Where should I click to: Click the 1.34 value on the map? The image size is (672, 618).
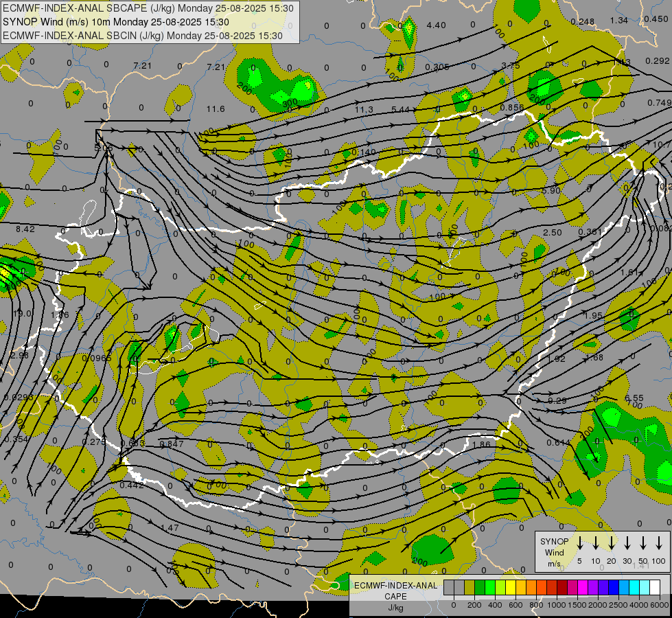[x=619, y=20]
